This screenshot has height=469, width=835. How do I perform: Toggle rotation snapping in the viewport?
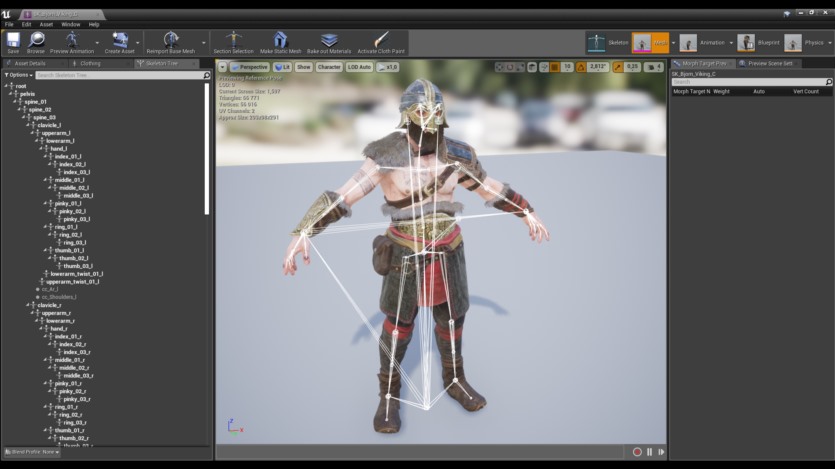[581, 67]
